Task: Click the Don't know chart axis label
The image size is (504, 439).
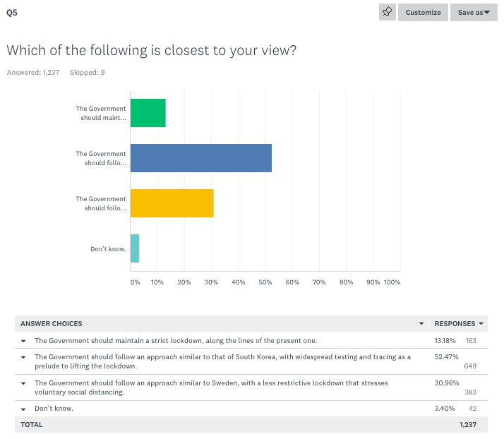Action: click(x=108, y=249)
